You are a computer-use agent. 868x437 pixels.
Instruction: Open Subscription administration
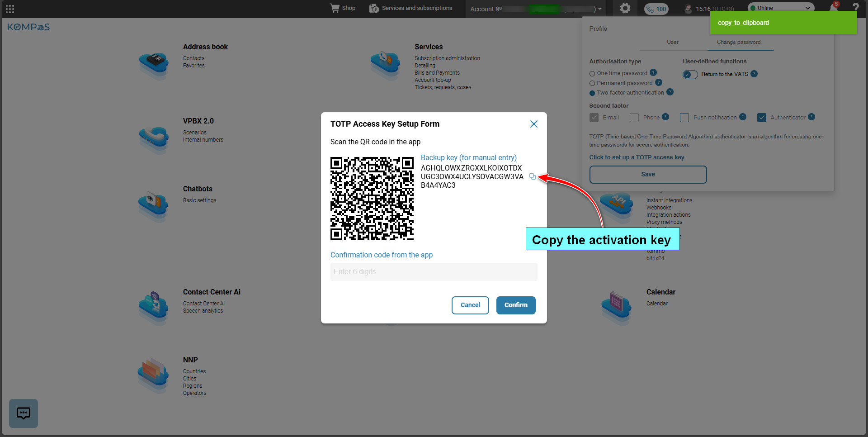point(447,58)
